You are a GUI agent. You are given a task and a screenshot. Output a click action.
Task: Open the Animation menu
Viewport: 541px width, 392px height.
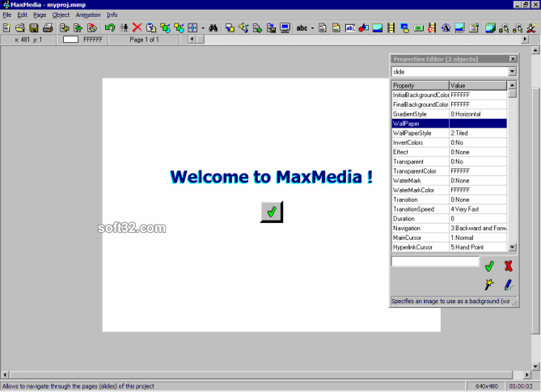[x=88, y=15]
